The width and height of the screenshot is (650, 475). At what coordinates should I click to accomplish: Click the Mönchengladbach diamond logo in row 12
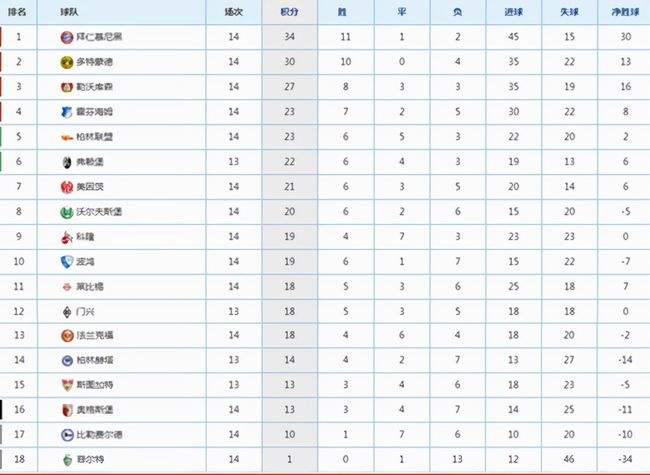pos(67,312)
